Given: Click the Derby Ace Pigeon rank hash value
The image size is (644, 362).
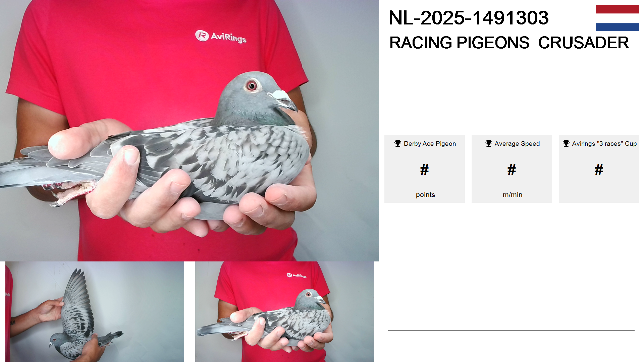Looking at the screenshot, I should pyautogui.click(x=425, y=170).
